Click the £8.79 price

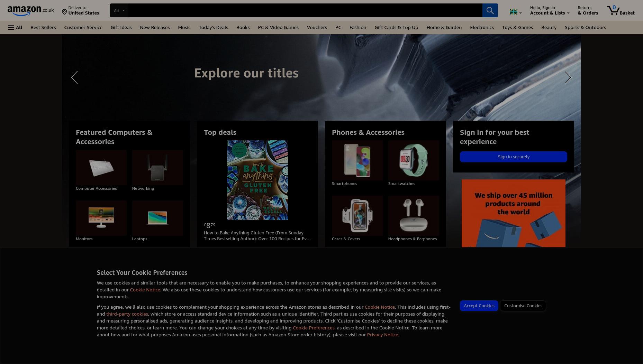coord(210,225)
